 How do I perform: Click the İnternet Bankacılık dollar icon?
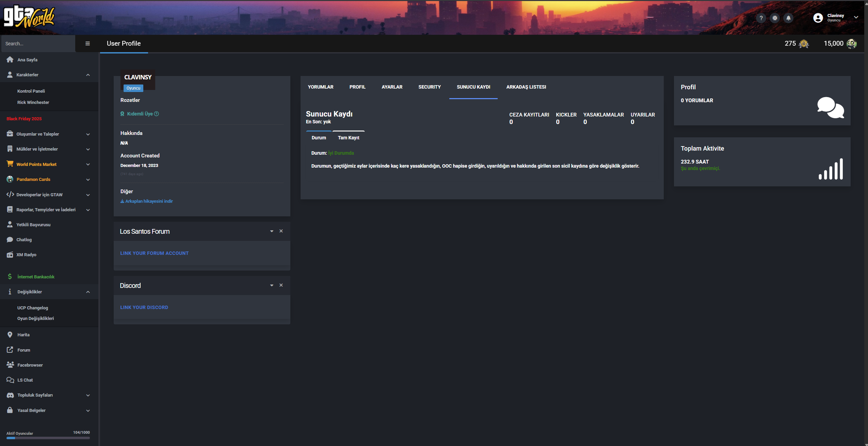[x=10, y=276]
